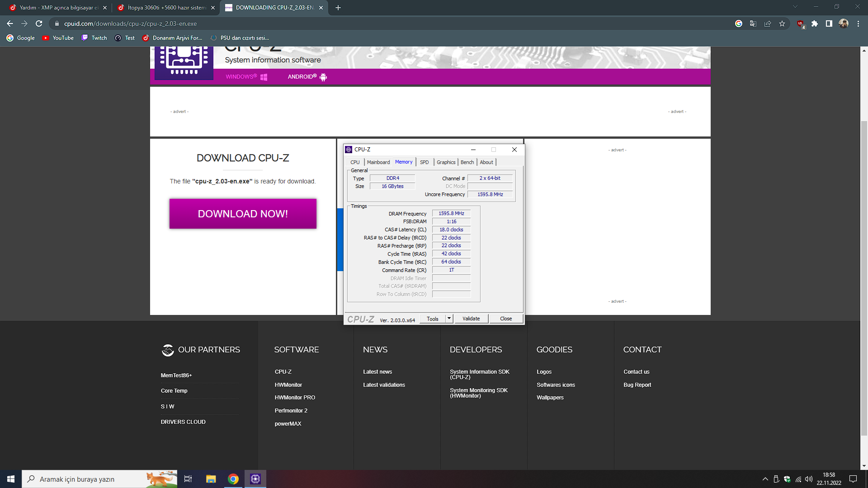This screenshot has width=868, height=488.
Task: Select the Memory tab in CPU-Z
Action: coord(404,162)
